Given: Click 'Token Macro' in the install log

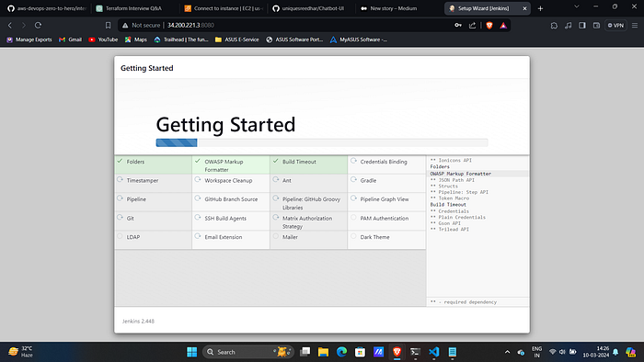Looking at the screenshot, I should [454, 198].
